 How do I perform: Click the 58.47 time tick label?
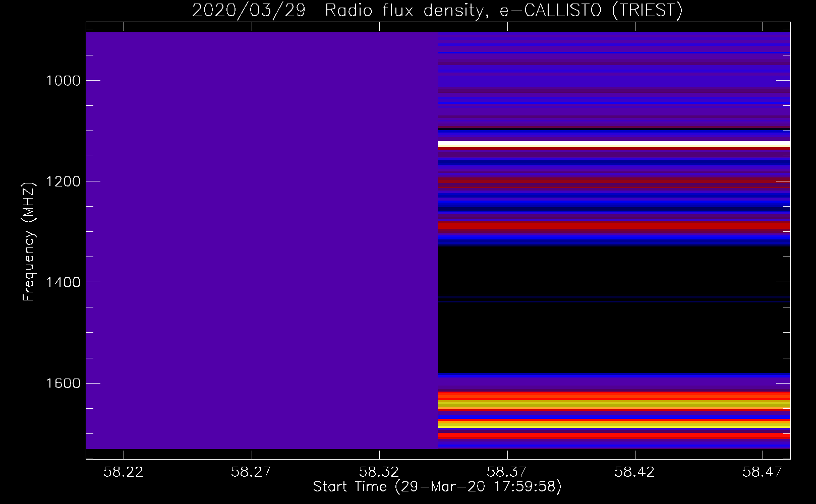(763, 472)
